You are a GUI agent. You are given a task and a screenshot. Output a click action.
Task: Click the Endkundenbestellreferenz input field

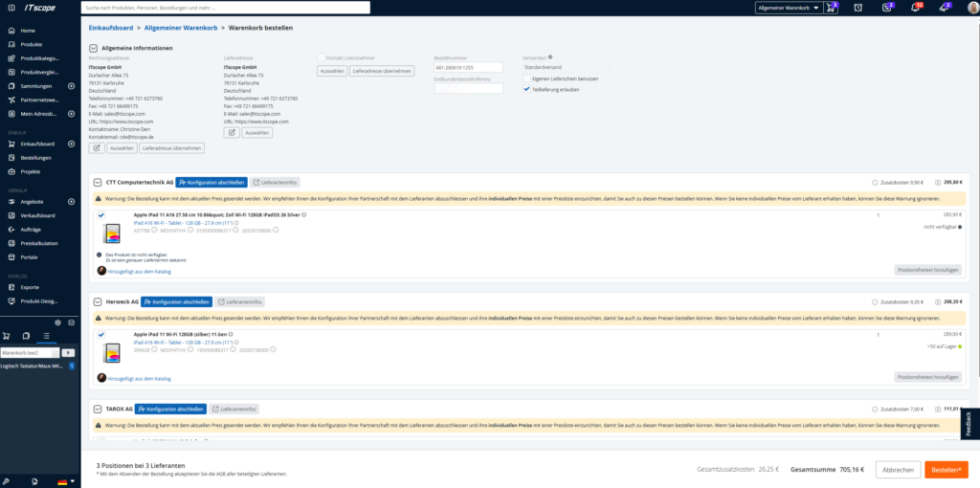(468, 89)
